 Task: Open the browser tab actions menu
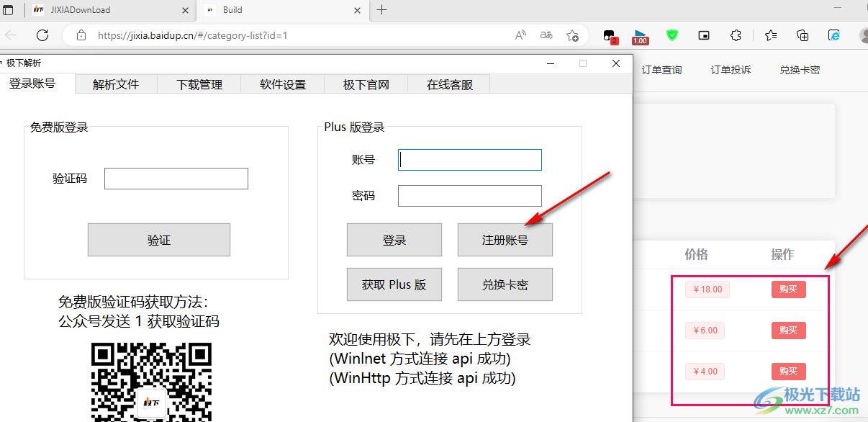point(9,10)
